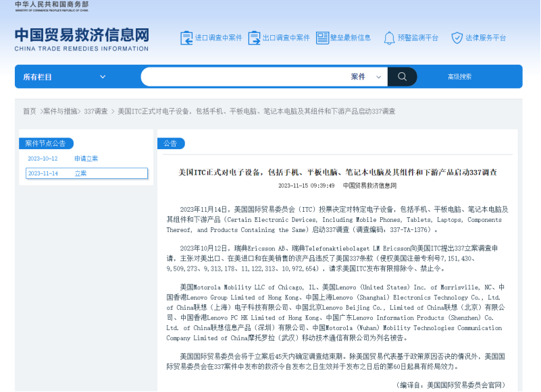Open 案件与措施 breadcrumb link

click(61, 111)
